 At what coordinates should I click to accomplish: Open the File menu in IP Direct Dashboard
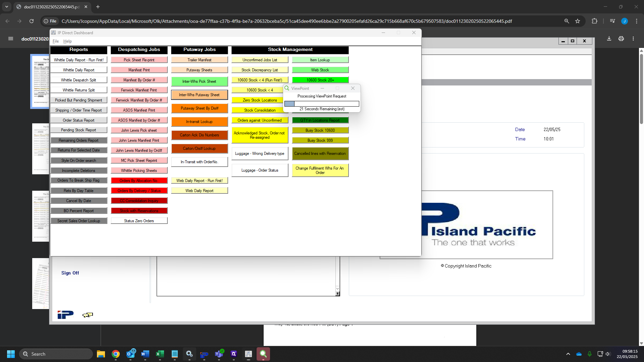click(x=56, y=41)
